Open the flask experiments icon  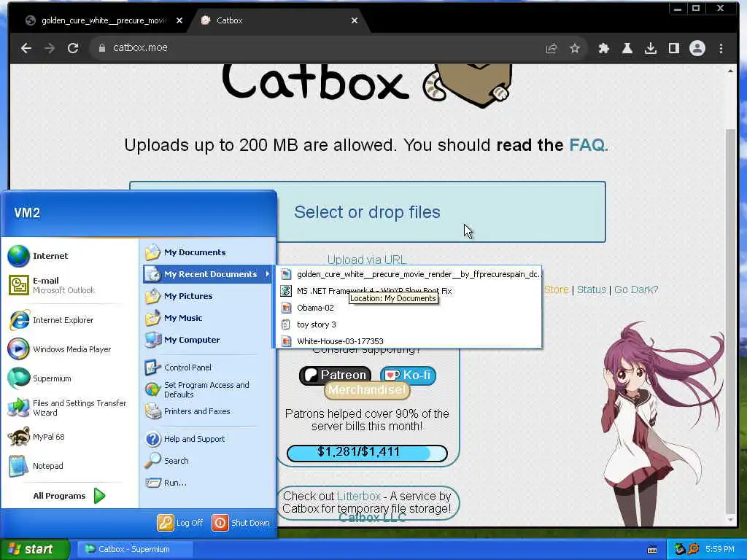[x=627, y=48]
